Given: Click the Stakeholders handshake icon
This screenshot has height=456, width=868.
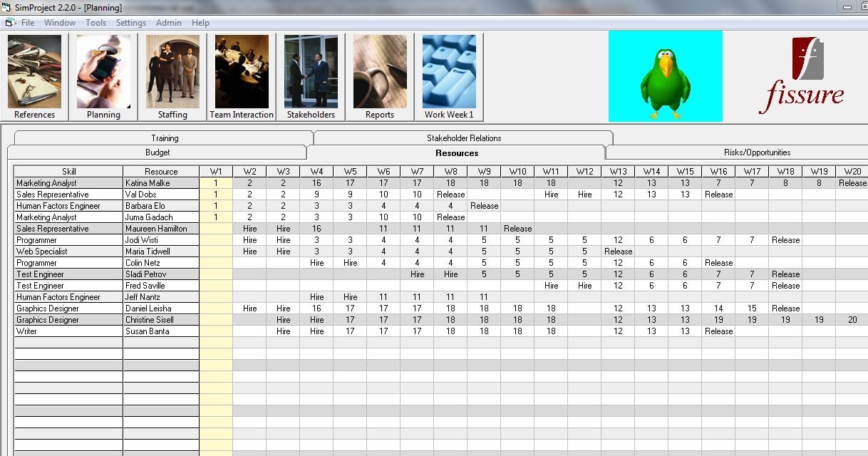Looking at the screenshot, I should tap(311, 76).
